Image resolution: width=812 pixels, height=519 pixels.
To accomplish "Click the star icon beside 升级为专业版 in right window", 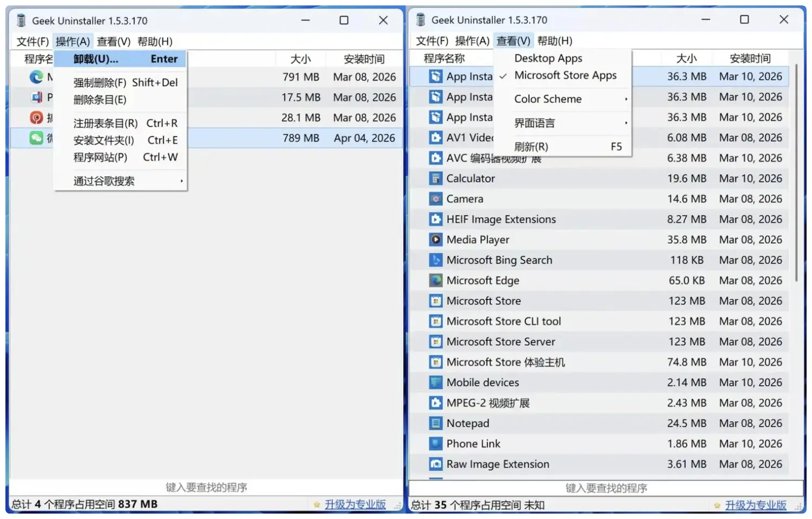I will pos(717,505).
